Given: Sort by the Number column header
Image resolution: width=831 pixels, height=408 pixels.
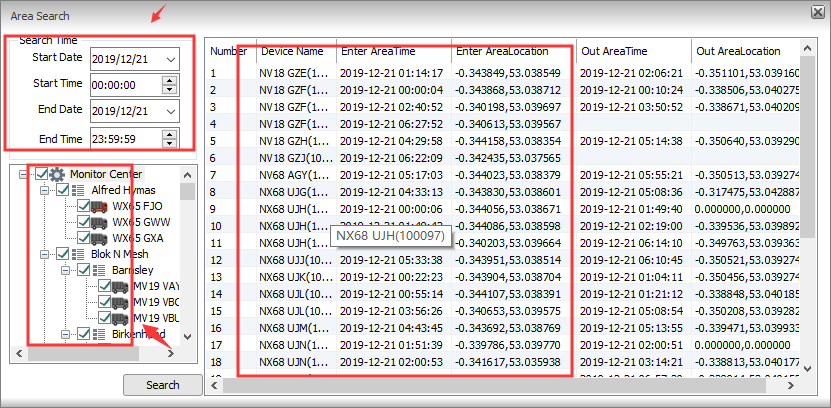Looking at the screenshot, I should point(228,51).
